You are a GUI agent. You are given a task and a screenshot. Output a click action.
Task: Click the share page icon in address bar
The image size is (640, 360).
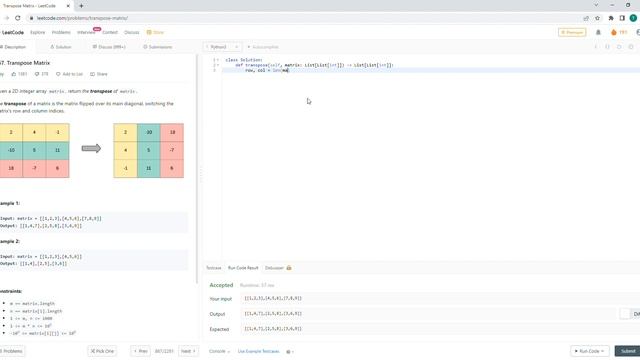[586, 18]
